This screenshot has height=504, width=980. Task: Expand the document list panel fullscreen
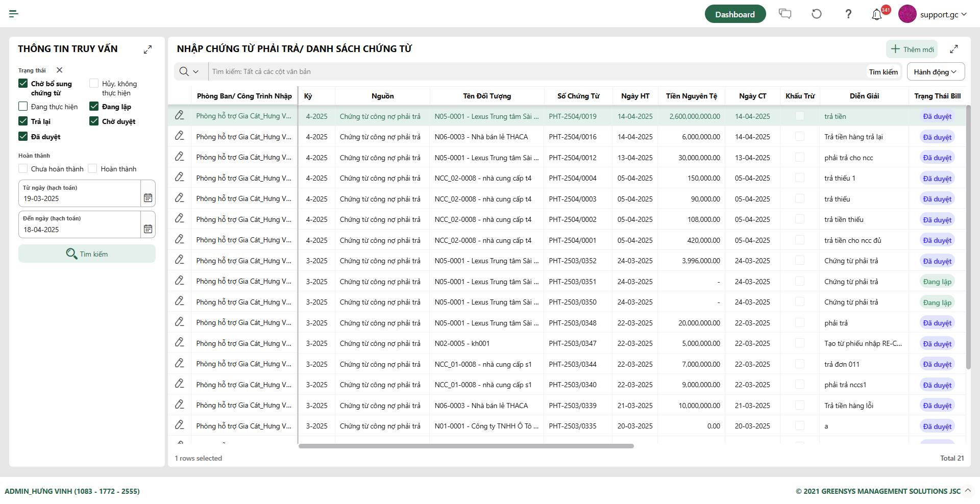pos(954,49)
